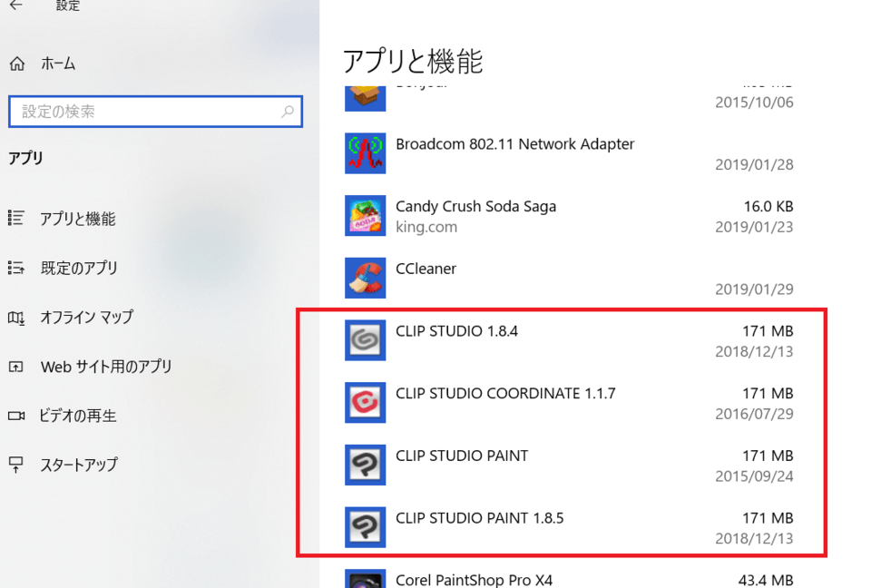Screen dimensions: 871x588
Task: Open Startup settings
Action: click(78, 465)
